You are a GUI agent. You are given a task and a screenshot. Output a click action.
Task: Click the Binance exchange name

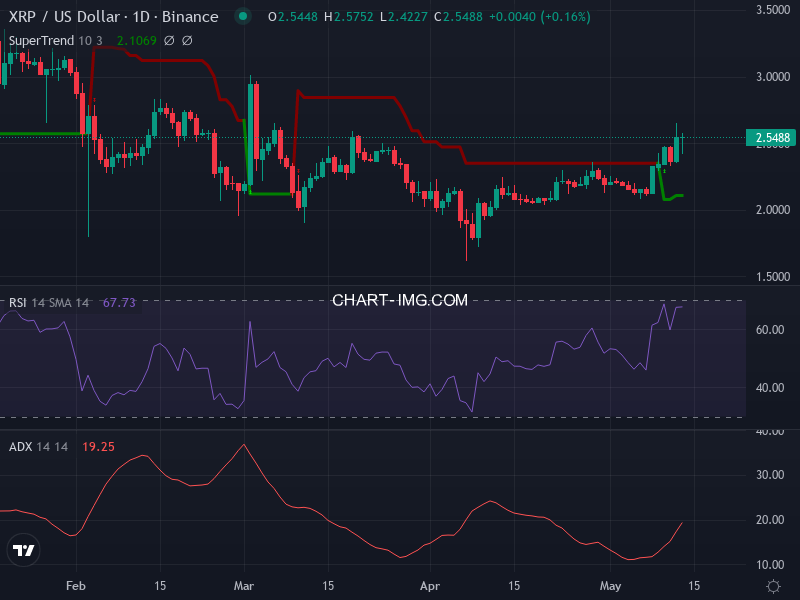(190, 17)
